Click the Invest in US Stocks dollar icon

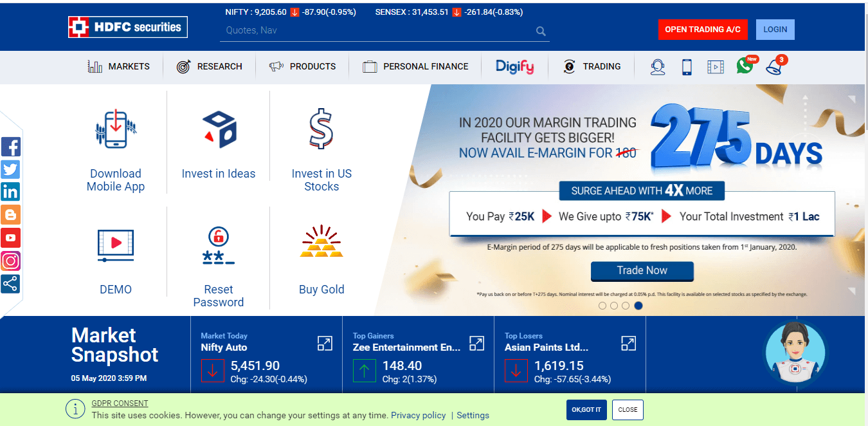click(x=321, y=129)
